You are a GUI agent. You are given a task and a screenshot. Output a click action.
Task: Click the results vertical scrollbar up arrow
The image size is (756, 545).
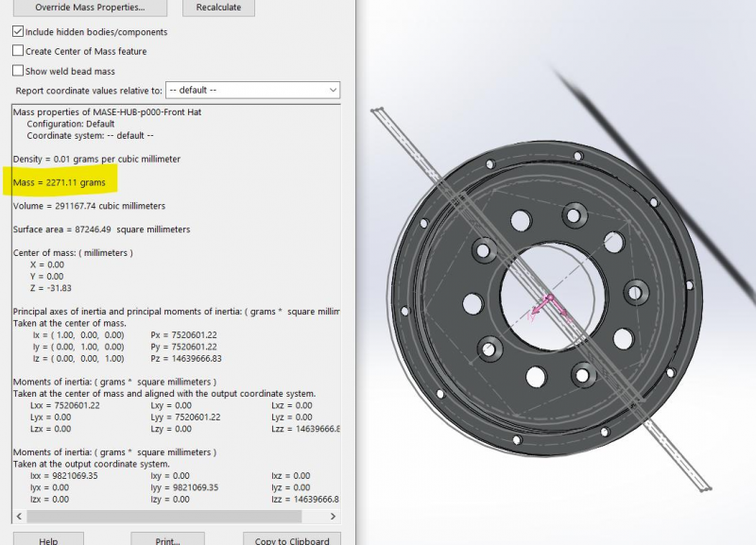coord(334,111)
